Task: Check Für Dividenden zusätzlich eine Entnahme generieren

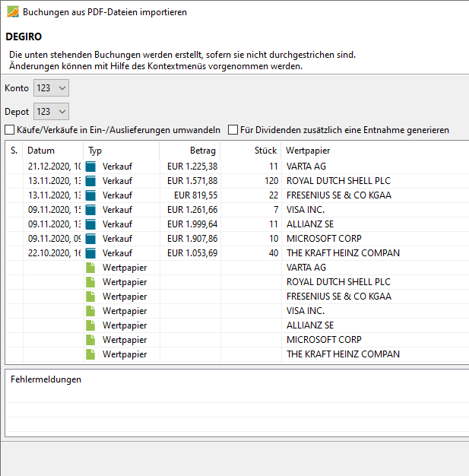Action: point(233,130)
